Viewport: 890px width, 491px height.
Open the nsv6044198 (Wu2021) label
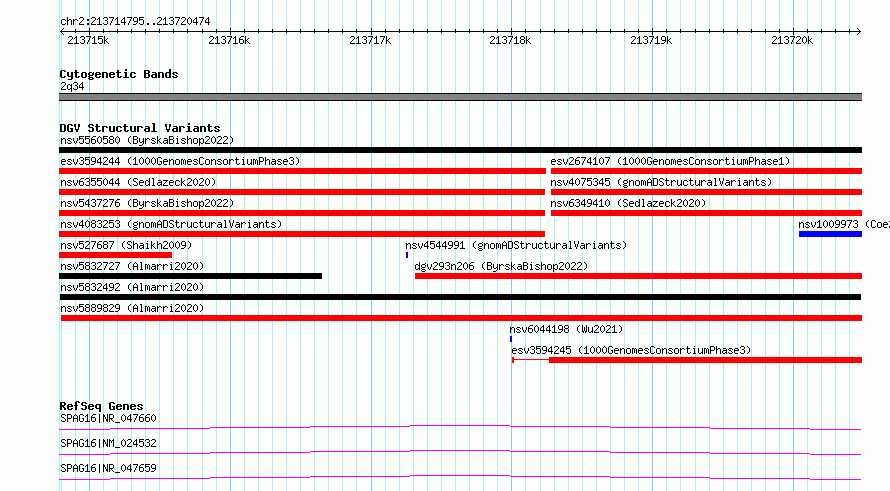[566, 329]
